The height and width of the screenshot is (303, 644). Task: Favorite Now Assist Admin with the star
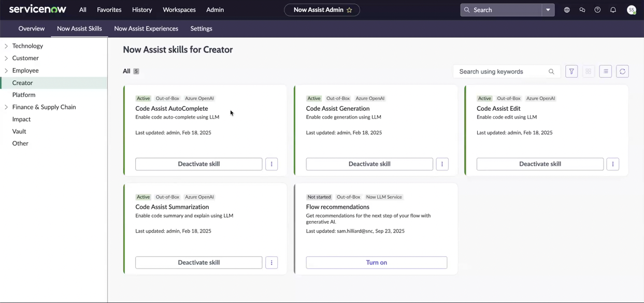click(x=349, y=10)
